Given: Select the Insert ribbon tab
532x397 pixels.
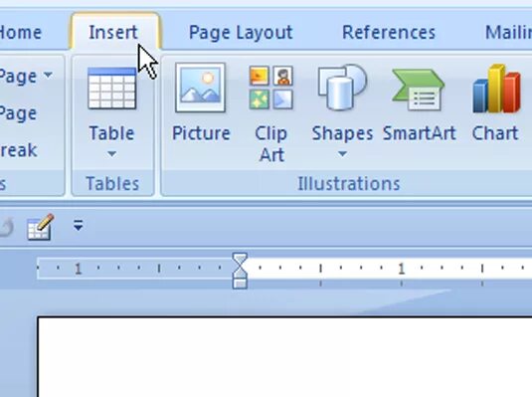Looking at the screenshot, I should click(x=114, y=32).
